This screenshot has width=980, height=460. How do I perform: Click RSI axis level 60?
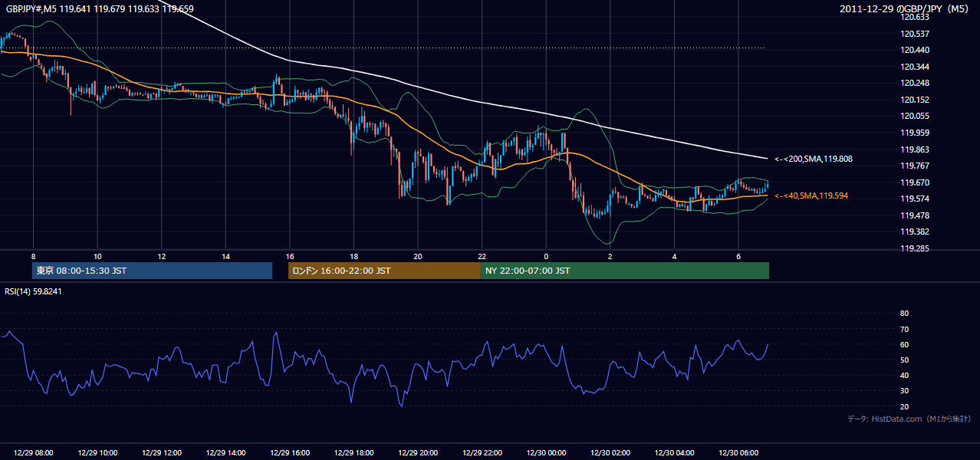pos(904,344)
